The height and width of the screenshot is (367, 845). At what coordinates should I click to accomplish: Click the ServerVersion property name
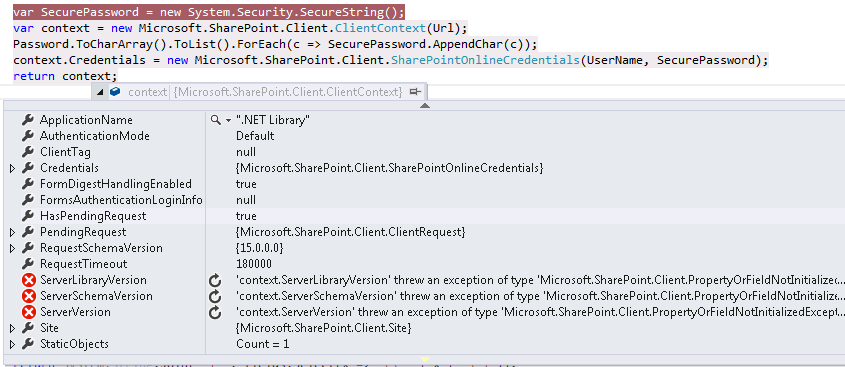(x=75, y=312)
